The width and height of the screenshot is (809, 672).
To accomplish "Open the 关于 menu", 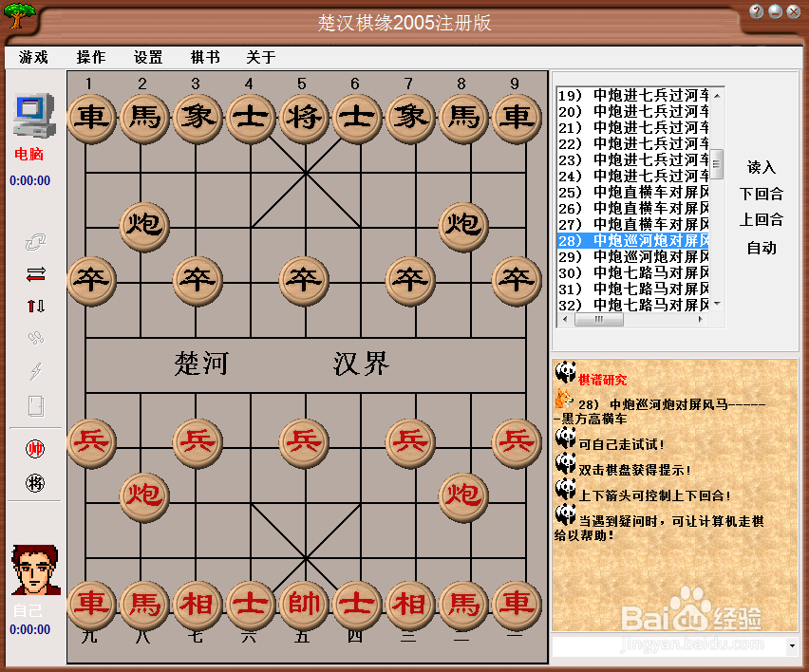I will point(260,57).
